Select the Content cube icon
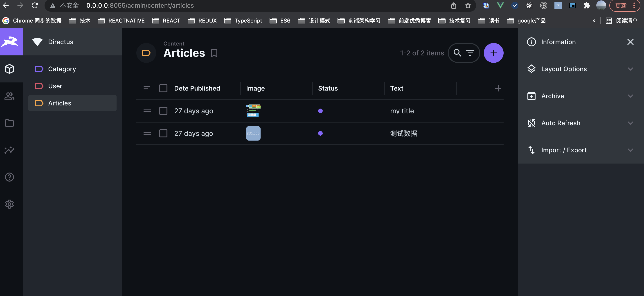This screenshot has width=644, height=296. tap(9, 69)
